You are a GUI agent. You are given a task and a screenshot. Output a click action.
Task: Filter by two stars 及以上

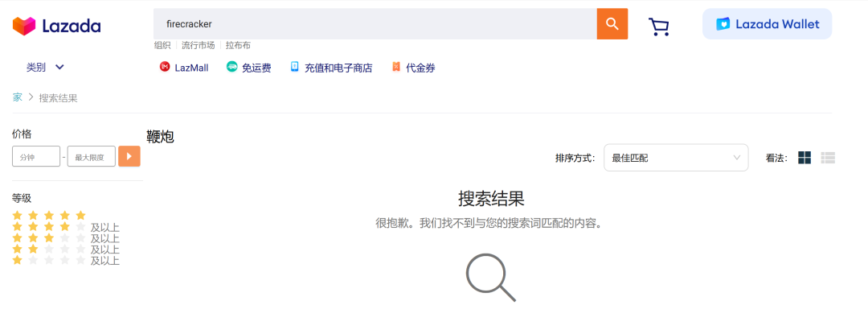pyautogui.click(x=65, y=249)
